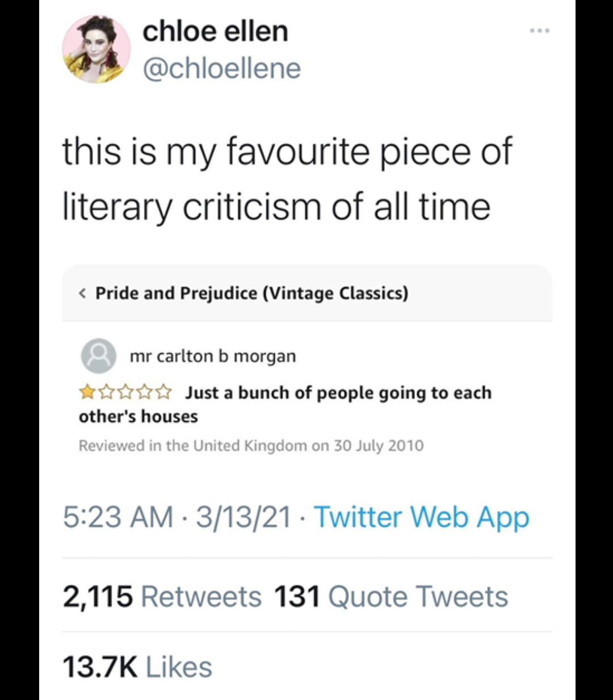
Task: Click the tweet text about literary criticism
Action: (287, 179)
